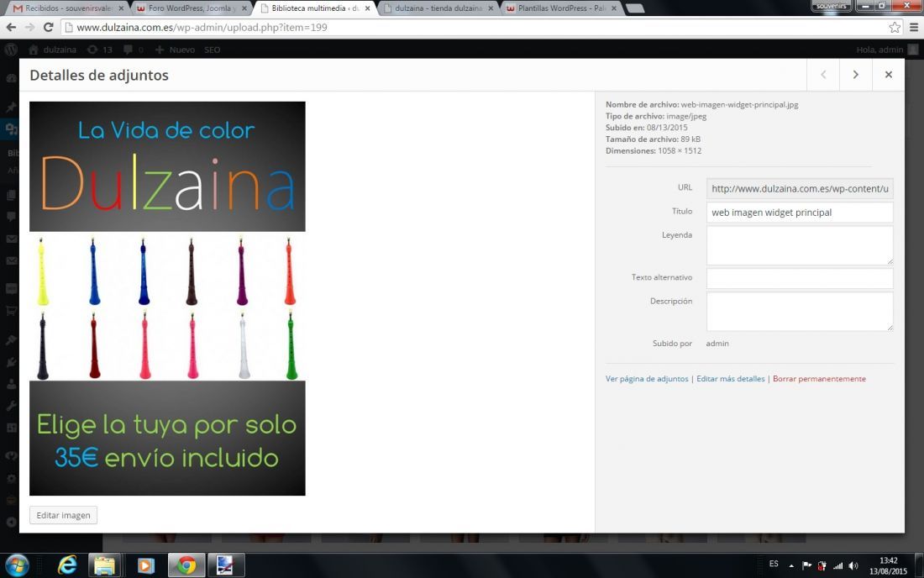Click the browser forward arrow
Image resolution: width=924 pixels, height=578 pixels.
point(29,27)
